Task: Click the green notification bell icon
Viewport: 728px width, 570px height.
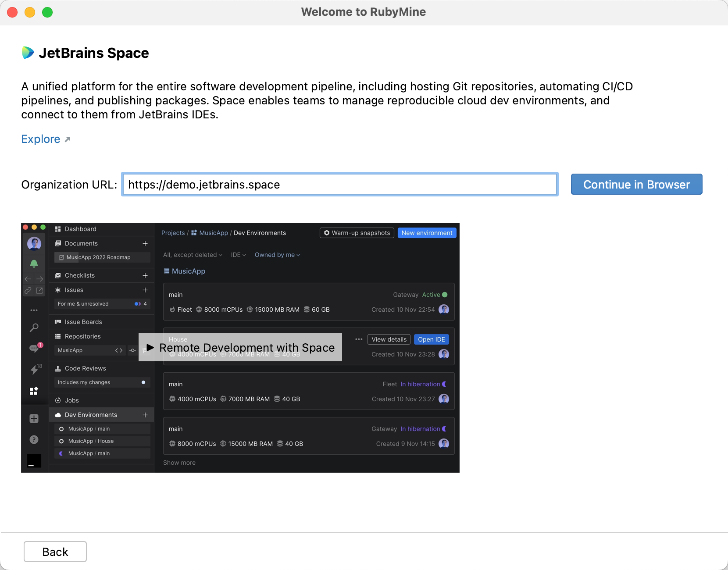Action: tap(34, 264)
